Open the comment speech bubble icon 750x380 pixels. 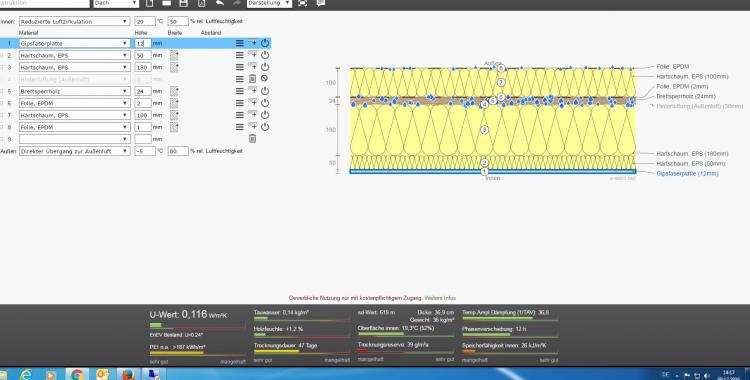point(320,3)
